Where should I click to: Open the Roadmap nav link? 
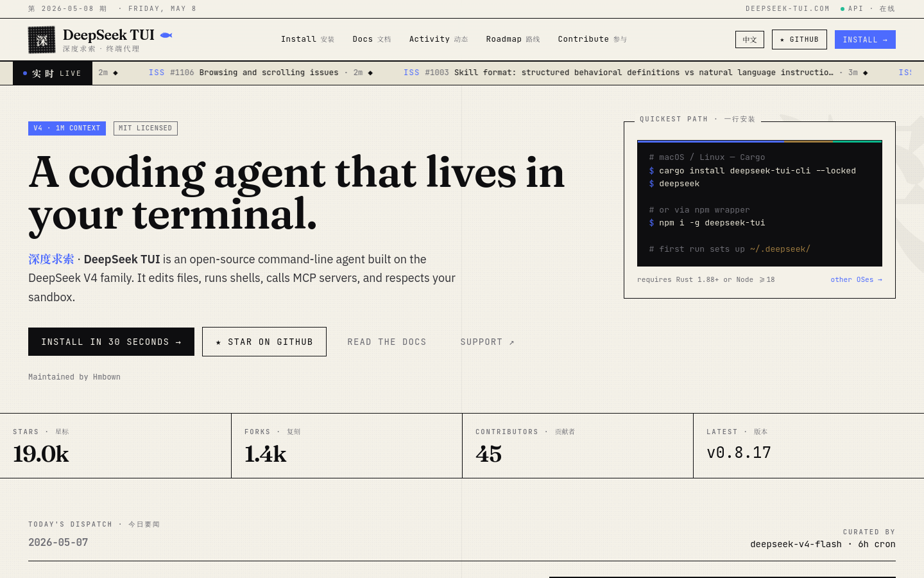(513, 39)
